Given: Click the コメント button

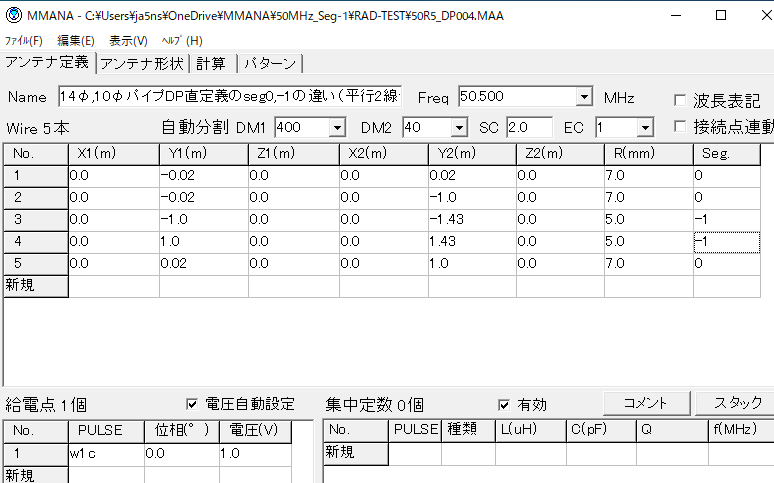Looking at the screenshot, I should pyautogui.click(x=645, y=403).
